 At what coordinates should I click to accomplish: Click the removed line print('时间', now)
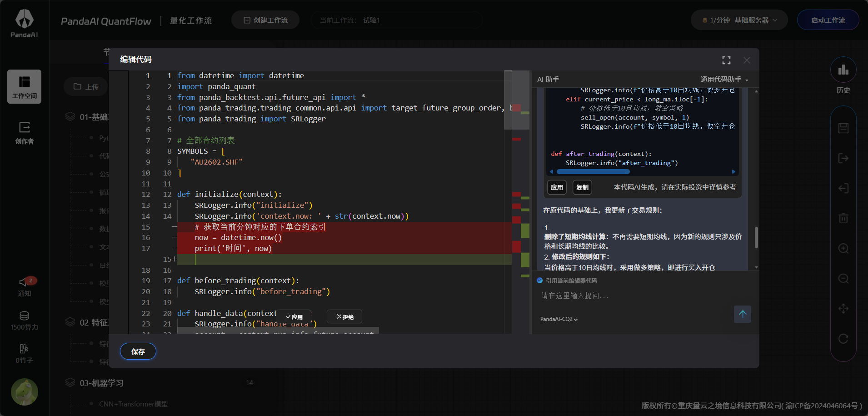(233, 248)
